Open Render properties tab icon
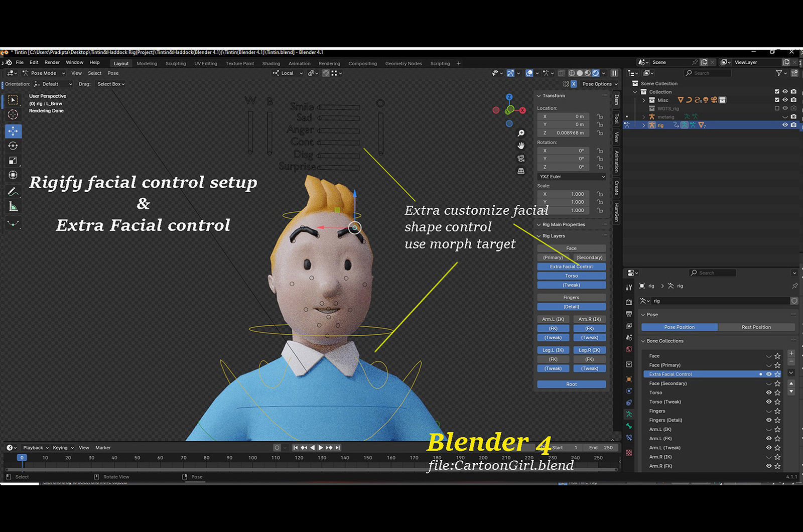The image size is (803, 532). click(x=629, y=302)
